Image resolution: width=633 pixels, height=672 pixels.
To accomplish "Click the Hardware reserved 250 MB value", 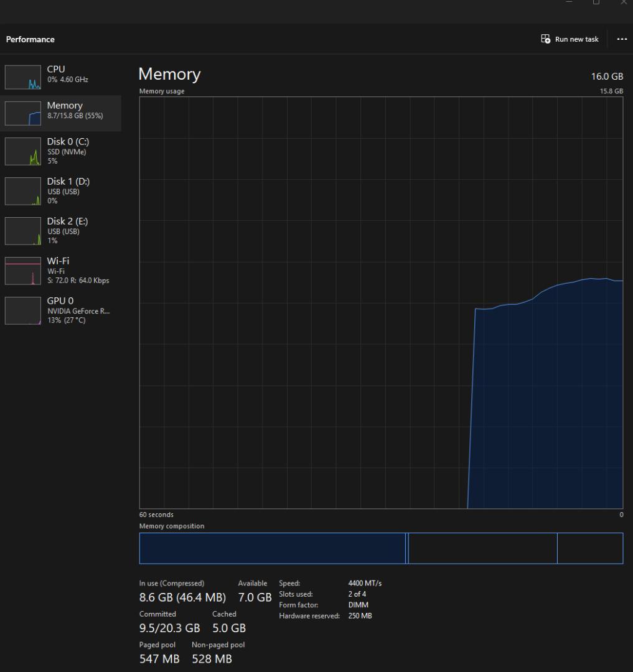I will point(360,616).
